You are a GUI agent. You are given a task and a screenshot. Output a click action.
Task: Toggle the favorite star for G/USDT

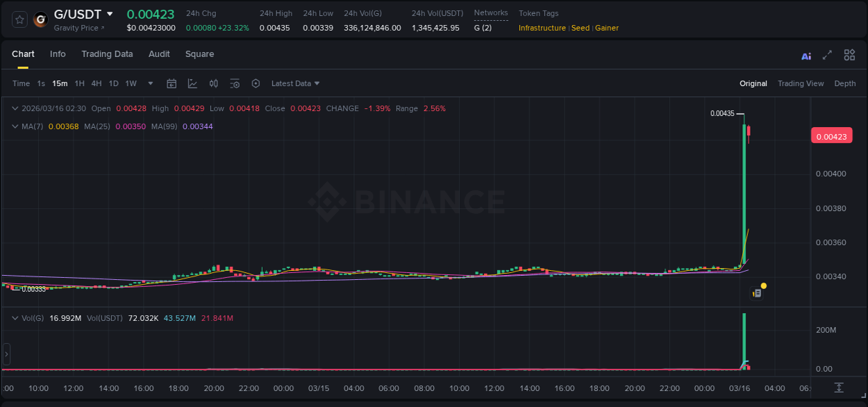pos(19,20)
